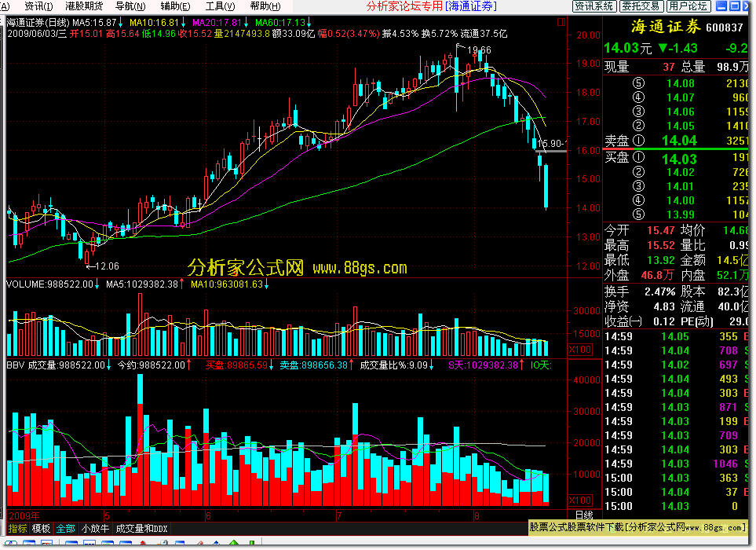This screenshot has width=756, height=550.
Task: Click the 用户论坛 button
Action: click(x=687, y=6)
